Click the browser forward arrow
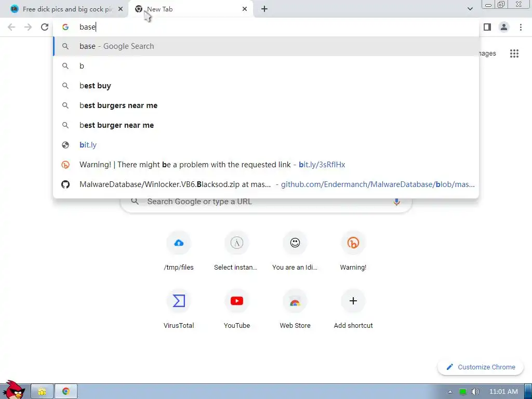This screenshot has width=532, height=399. [x=28, y=27]
